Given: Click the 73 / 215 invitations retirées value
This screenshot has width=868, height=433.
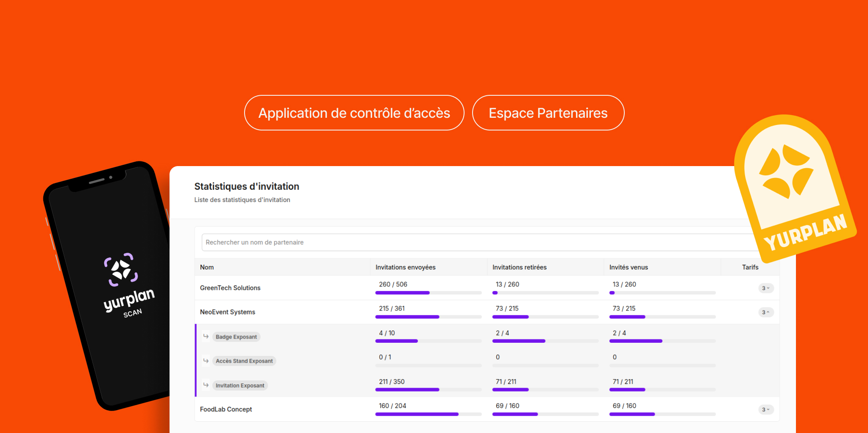Looking at the screenshot, I should pos(507,308).
